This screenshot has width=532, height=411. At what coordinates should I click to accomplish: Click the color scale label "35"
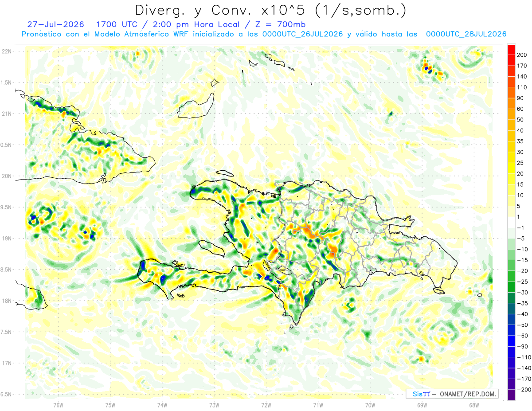click(x=520, y=141)
